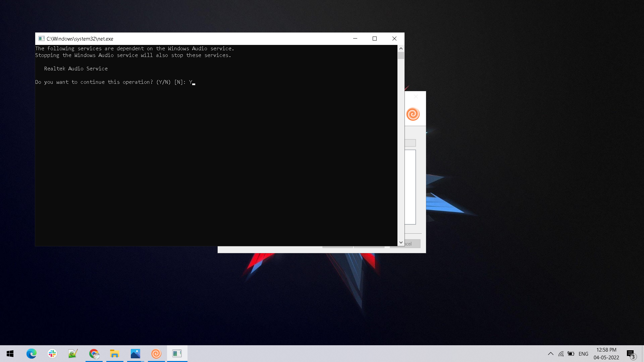Select the net.exe console taskbar button
Image resolution: width=644 pixels, height=362 pixels.
(177, 354)
